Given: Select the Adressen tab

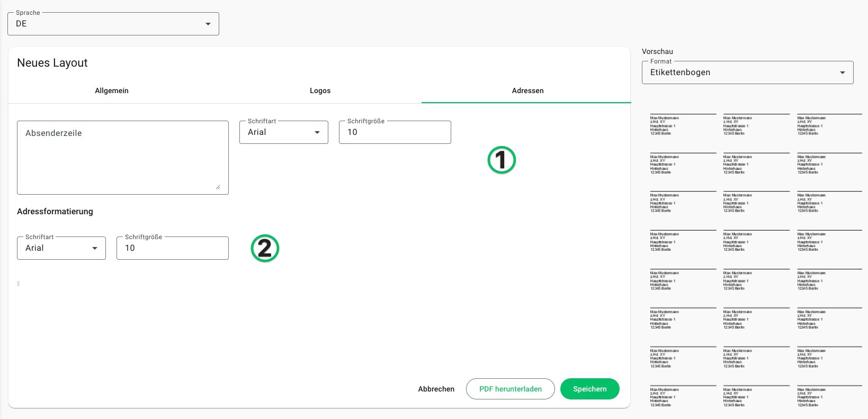Looking at the screenshot, I should click(527, 90).
